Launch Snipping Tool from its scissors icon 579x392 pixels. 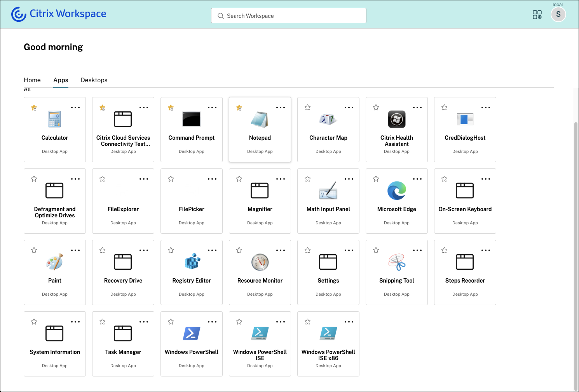(x=397, y=262)
